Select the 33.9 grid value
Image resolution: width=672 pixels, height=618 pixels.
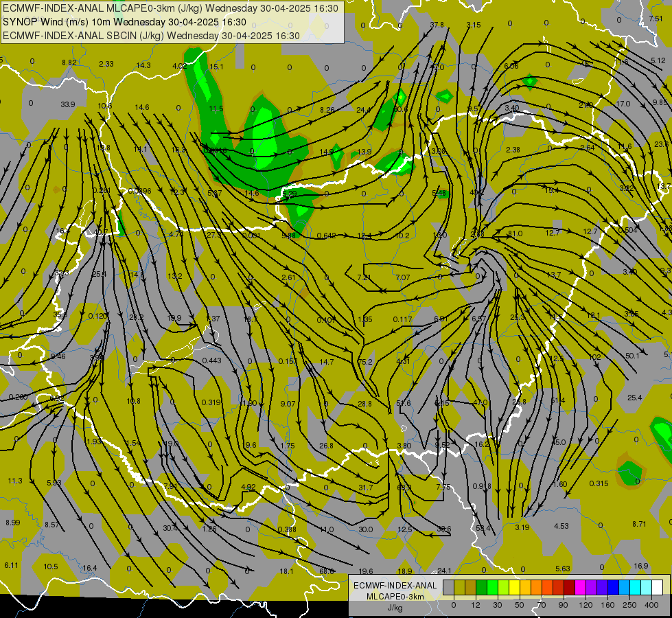click(x=68, y=104)
